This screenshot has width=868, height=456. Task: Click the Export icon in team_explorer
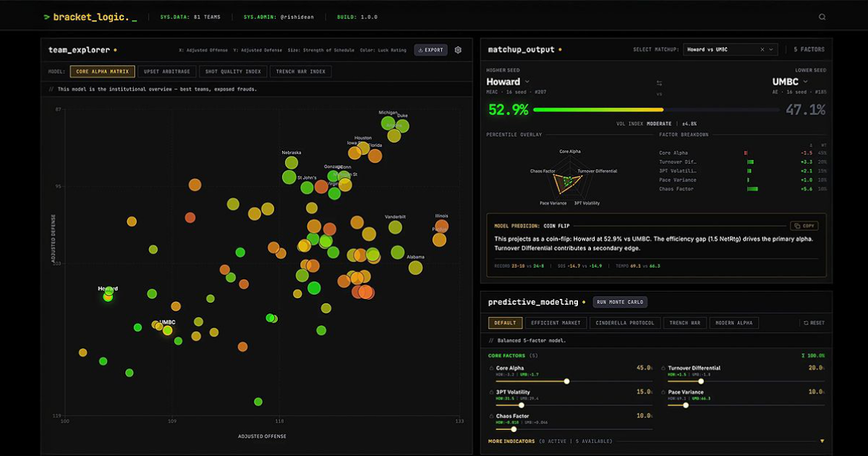[430, 50]
